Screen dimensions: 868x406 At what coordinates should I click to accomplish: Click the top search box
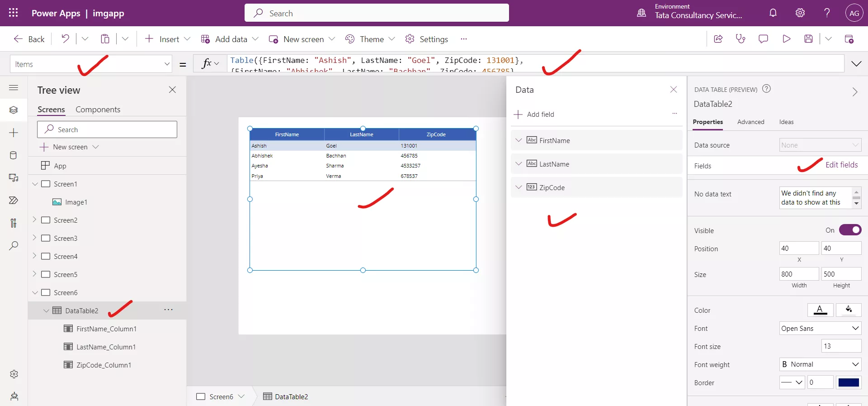point(377,13)
